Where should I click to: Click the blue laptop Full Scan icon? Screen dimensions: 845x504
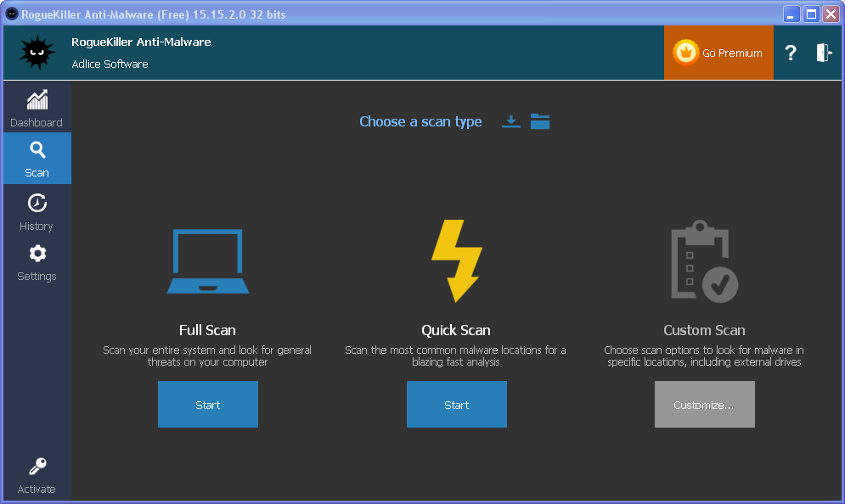click(208, 261)
